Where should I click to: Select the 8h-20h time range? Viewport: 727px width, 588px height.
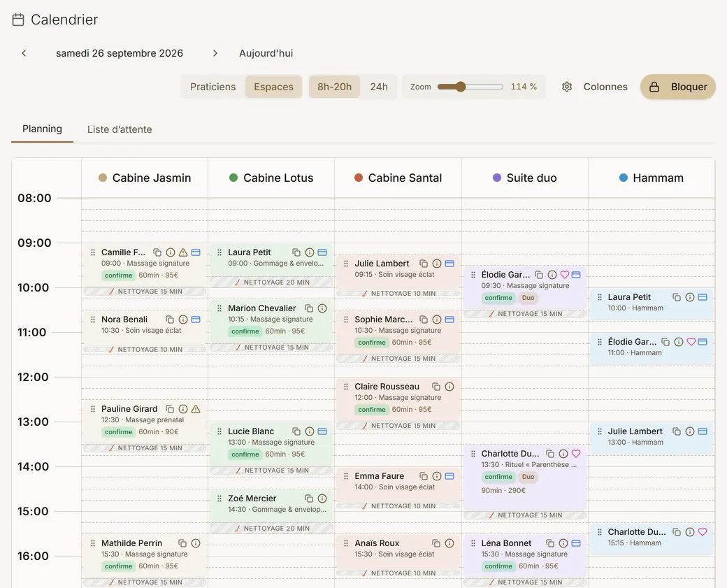[334, 87]
